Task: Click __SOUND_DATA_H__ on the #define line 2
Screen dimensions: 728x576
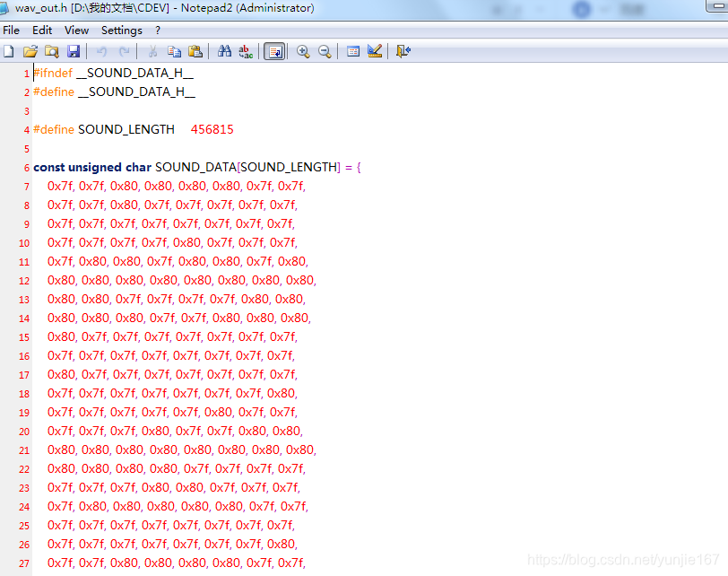Action: pyautogui.click(x=136, y=92)
